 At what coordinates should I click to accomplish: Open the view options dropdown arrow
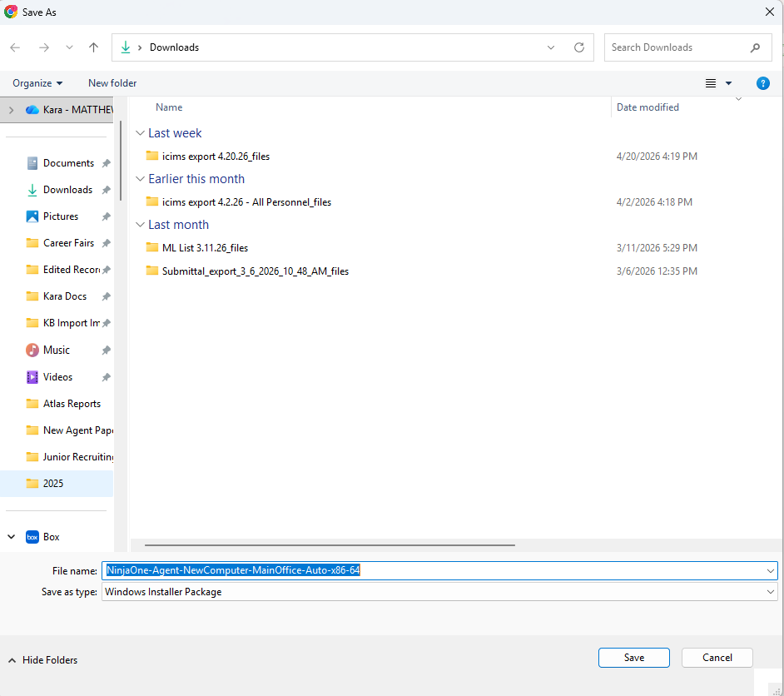point(728,83)
